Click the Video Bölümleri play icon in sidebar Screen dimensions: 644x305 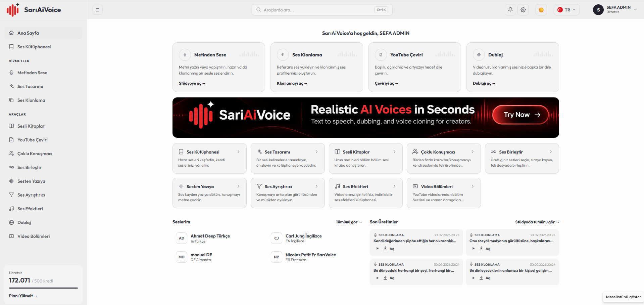(x=11, y=236)
